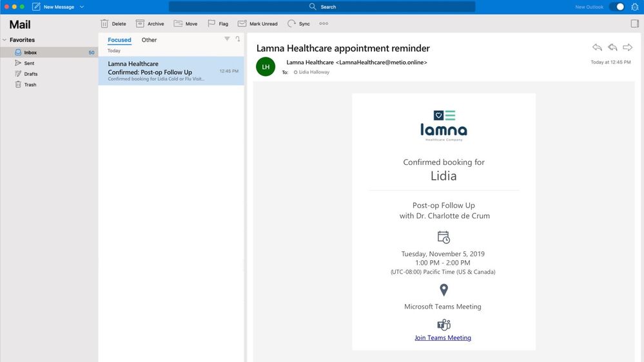Click the Reply All icon
The width and height of the screenshot is (644, 362).
pyautogui.click(x=612, y=48)
